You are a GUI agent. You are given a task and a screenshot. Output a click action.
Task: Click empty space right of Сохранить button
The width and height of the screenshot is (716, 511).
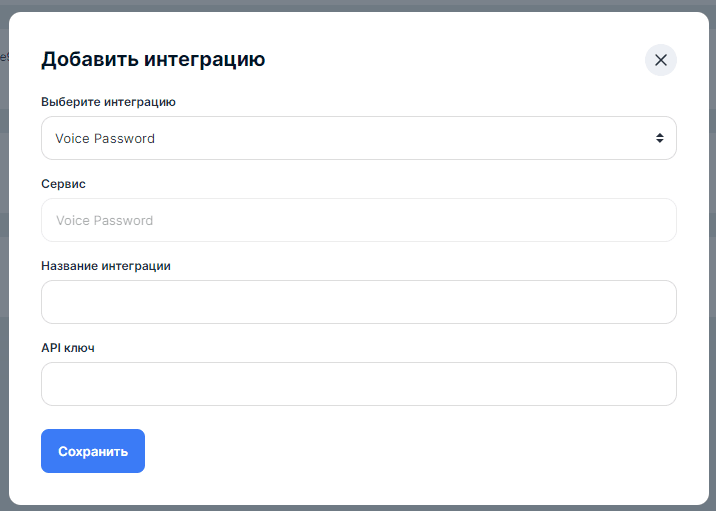(400, 451)
